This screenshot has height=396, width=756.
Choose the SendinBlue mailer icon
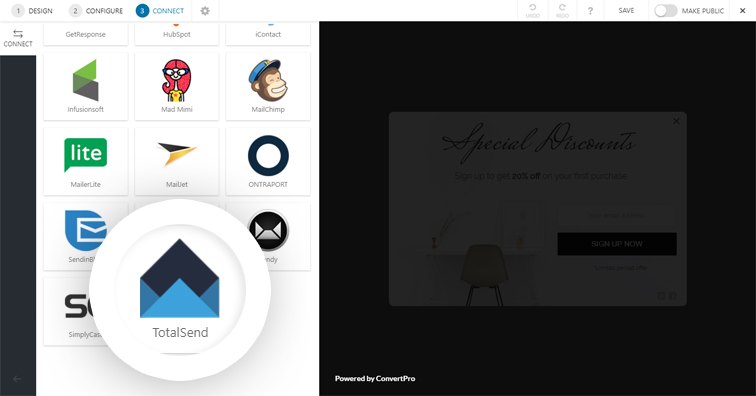click(85, 231)
